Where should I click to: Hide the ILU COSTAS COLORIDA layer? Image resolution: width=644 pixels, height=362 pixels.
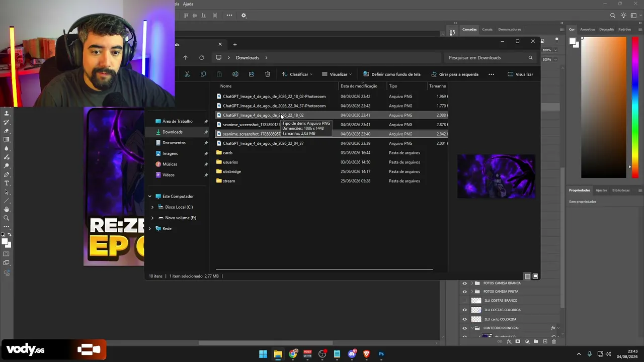(464, 310)
